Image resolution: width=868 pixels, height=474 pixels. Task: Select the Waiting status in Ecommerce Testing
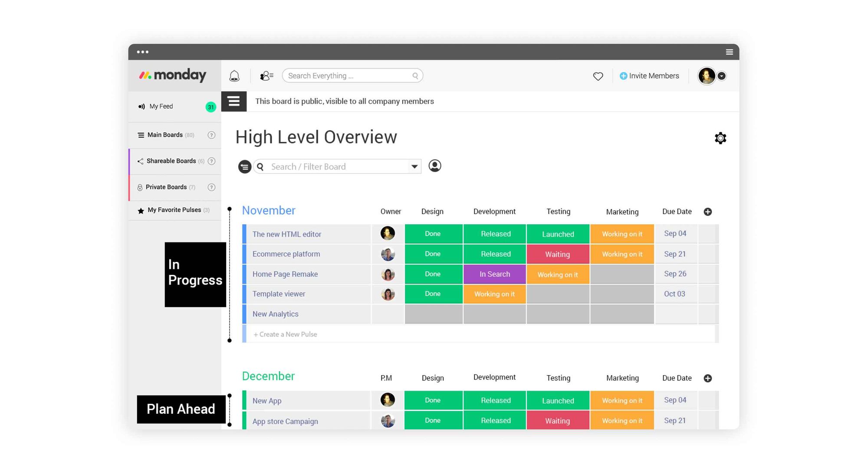558,254
